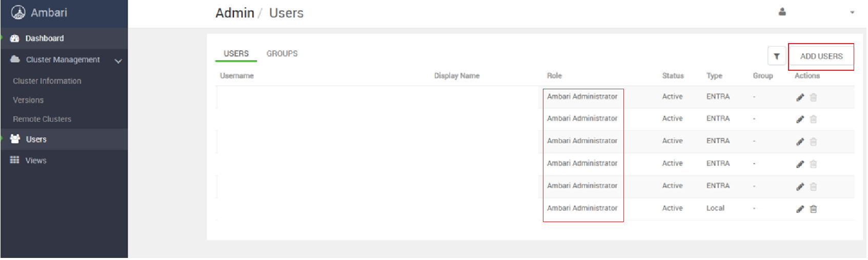868x260 pixels.
Task: Expand the Cluster Management chevron
Action: click(118, 61)
